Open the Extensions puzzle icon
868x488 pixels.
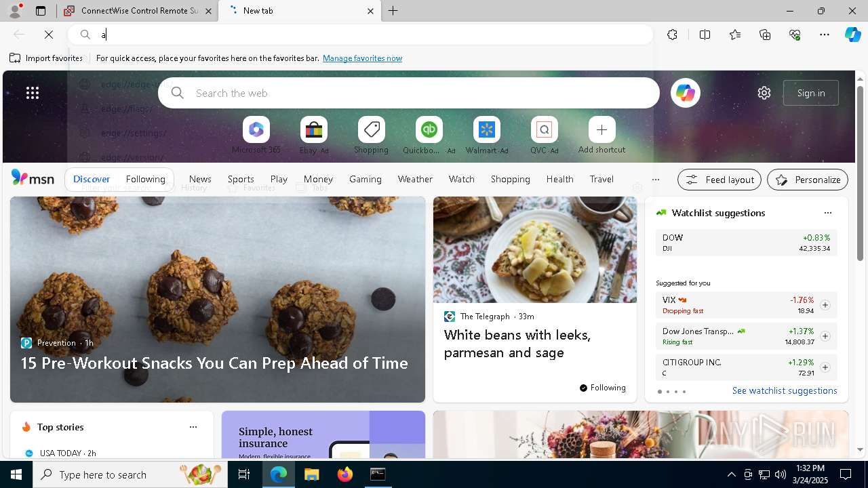coord(672,35)
